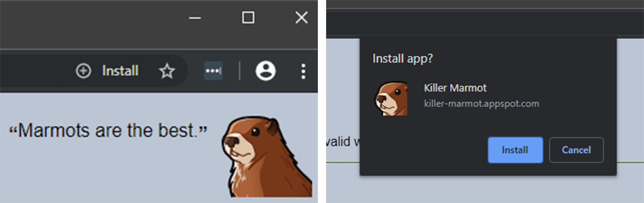Image resolution: width=644 pixels, height=203 pixels.
Task: Click the "Install app?" dialog title
Action: (x=402, y=59)
